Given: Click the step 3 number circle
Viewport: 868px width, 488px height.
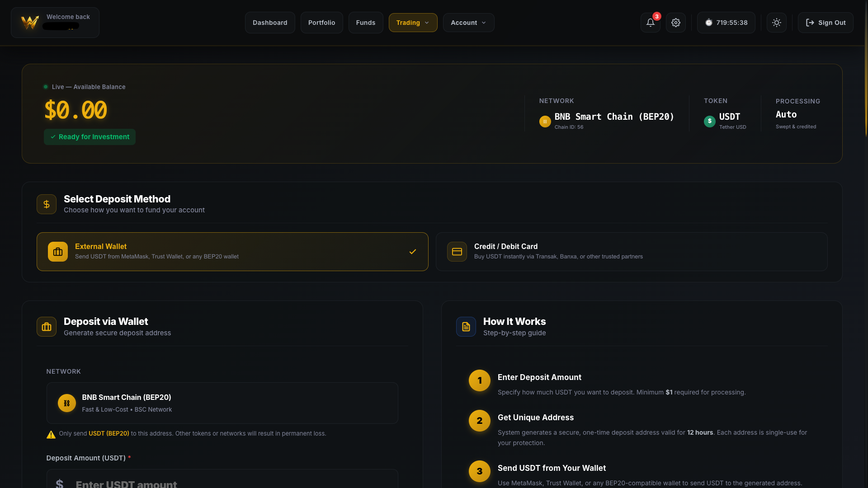Looking at the screenshot, I should (x=479, y=471).
